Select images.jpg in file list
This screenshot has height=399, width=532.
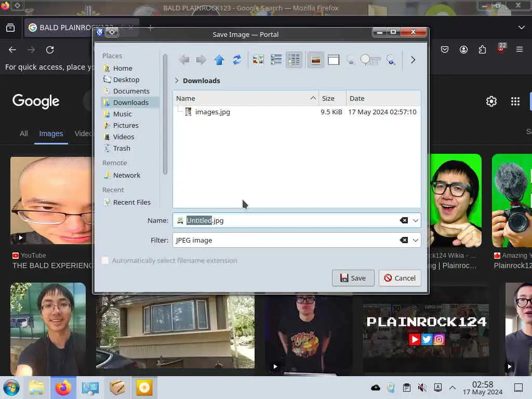[212, 112]
